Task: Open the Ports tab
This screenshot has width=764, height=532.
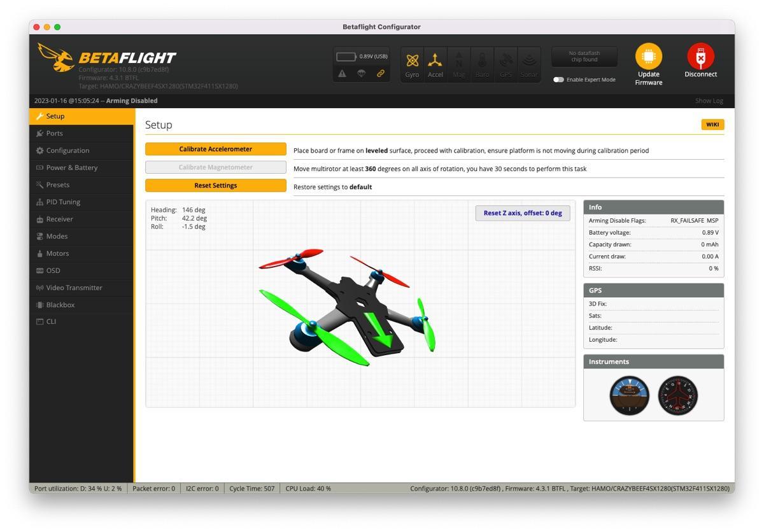Action: coord(81,133)
